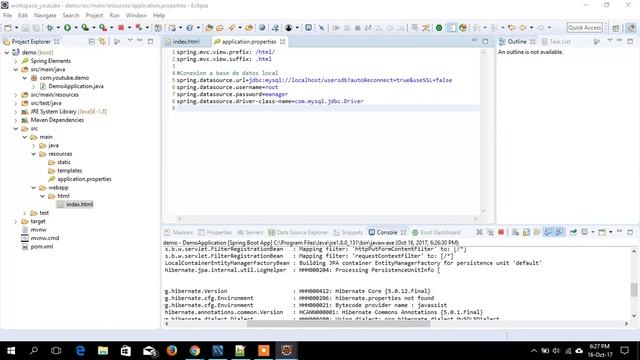Click the Quick Access search field
640x360 pixels.
[x=584, y=27]
